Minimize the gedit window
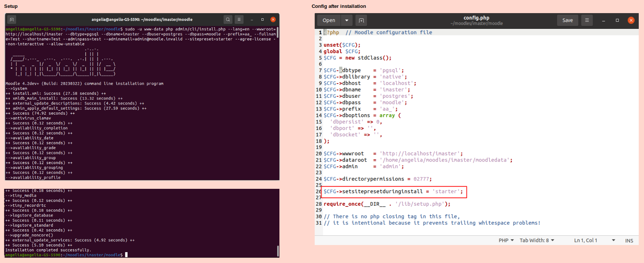 tap(603, 20)
